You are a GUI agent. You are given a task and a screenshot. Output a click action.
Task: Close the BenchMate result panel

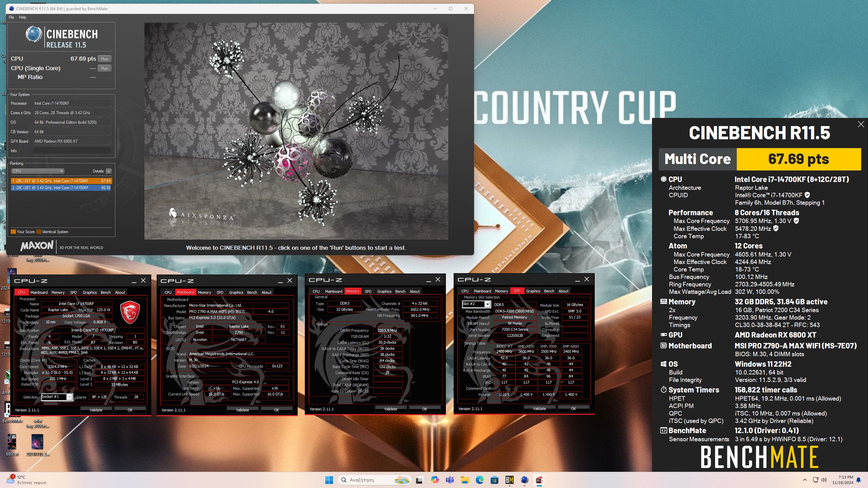861,124
